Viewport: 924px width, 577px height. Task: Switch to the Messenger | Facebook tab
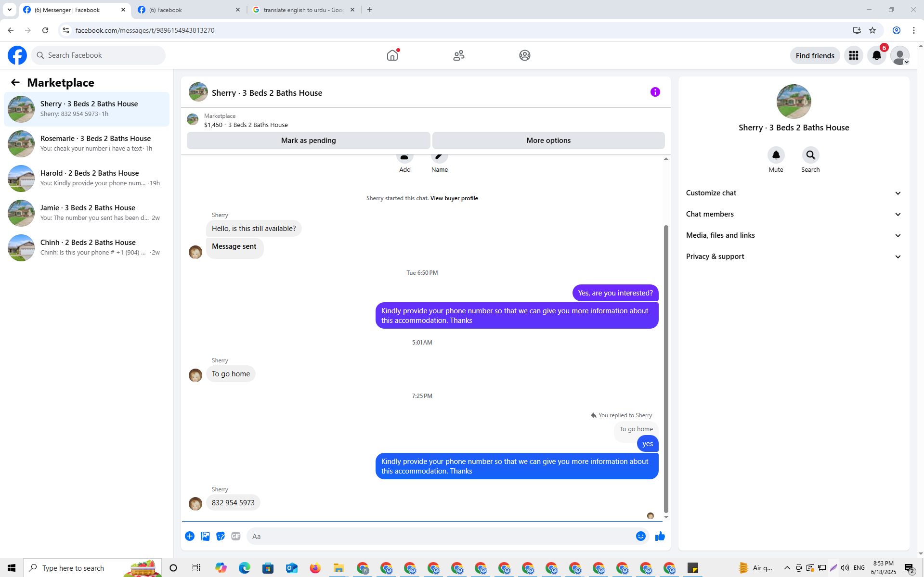(75, 10)
